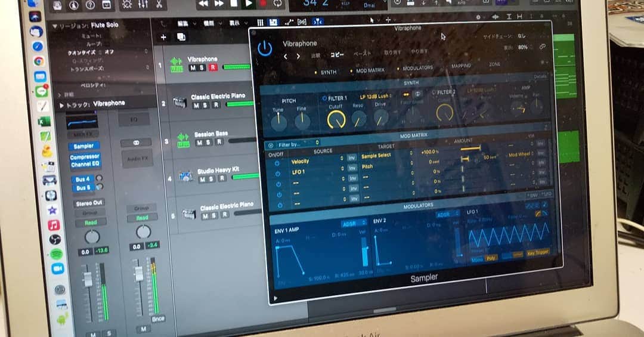Viewport: 644px width, 337px height.
Task: Toggle the LFO 1 mod routing on/off
Action: click(x=278, y=174)
